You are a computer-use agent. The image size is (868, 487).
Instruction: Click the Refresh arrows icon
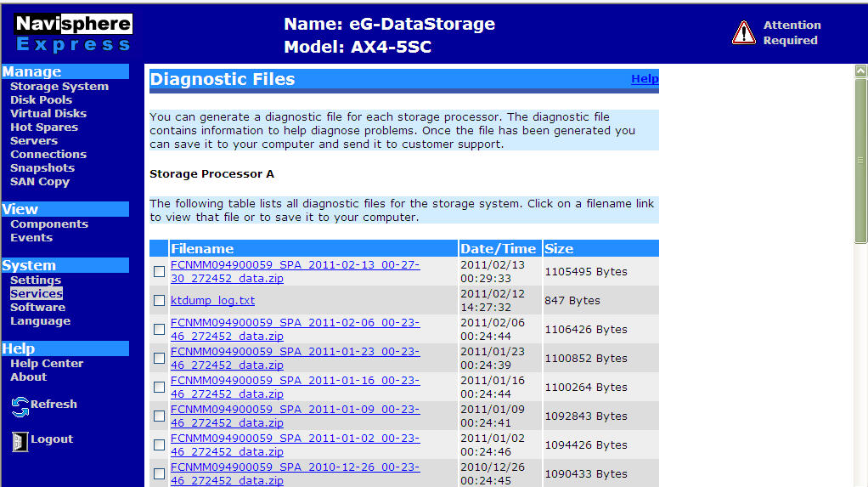(20, 407)
